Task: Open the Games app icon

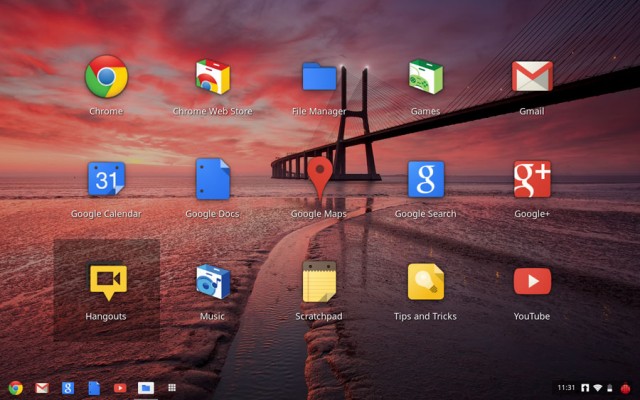Action: [x=425, y=77]
